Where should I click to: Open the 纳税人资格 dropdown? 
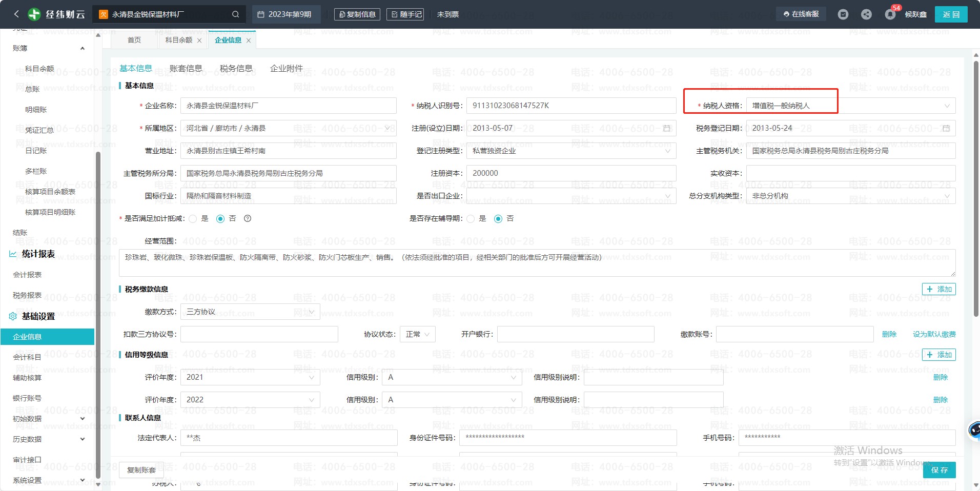(x=850, y=106)
